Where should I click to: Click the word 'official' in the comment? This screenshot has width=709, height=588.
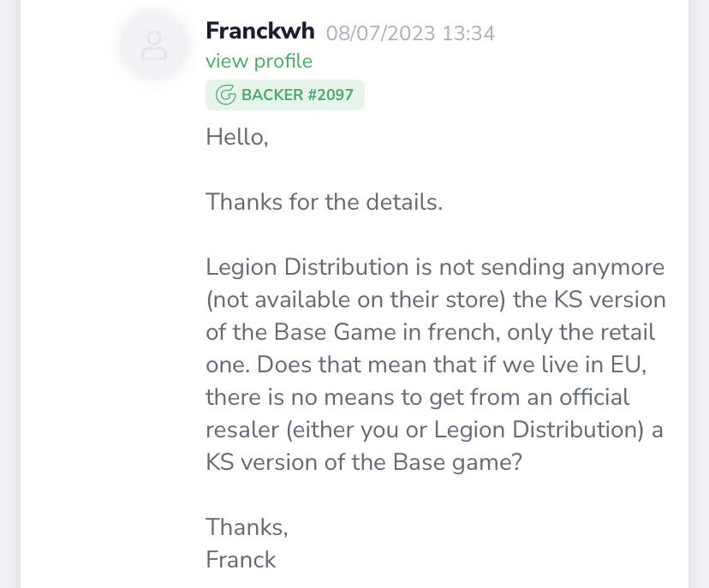click(594, 397)
